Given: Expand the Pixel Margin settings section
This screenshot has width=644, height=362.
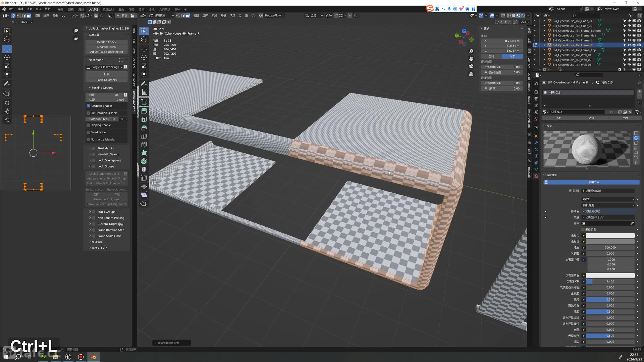Looking at the screenshot, I should [x=90, y=148].
